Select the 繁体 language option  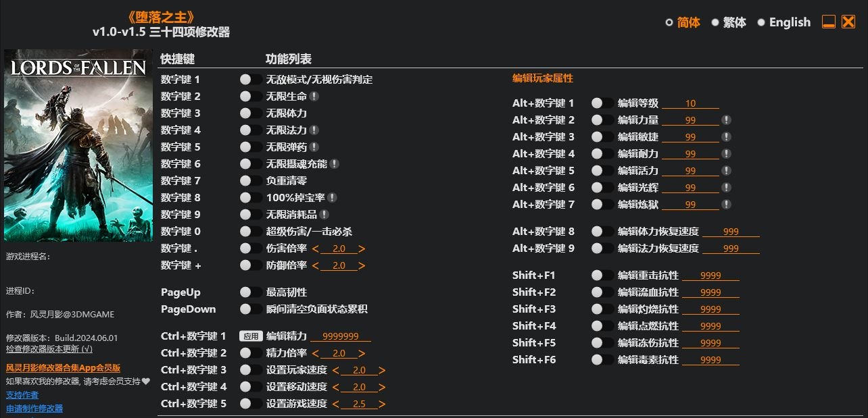click(x=729, y=22)
